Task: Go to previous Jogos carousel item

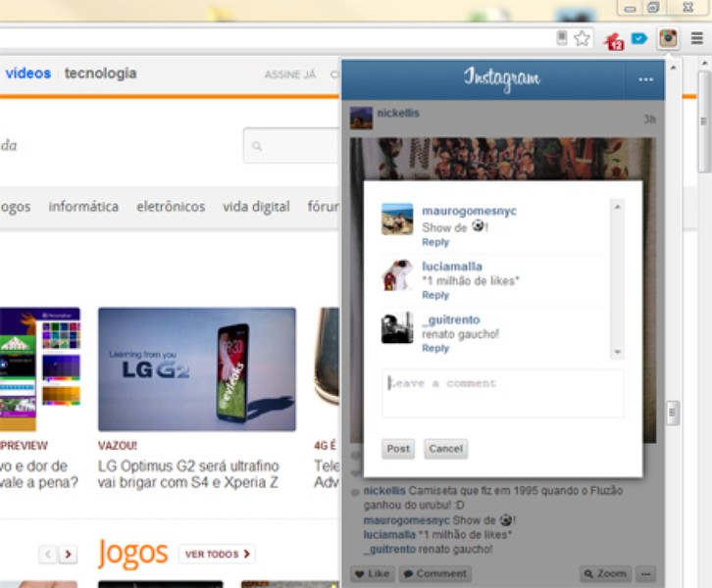Action: pos(48,554)
